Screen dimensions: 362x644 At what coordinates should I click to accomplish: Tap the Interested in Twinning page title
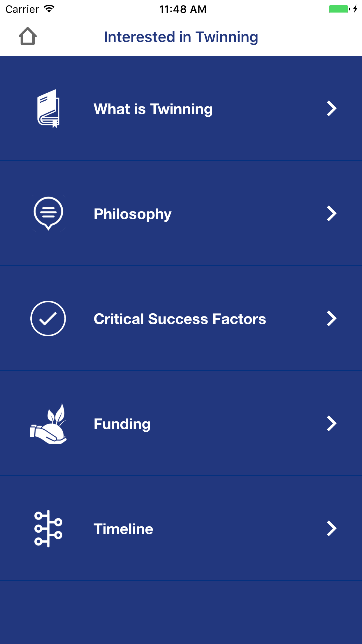181,37
